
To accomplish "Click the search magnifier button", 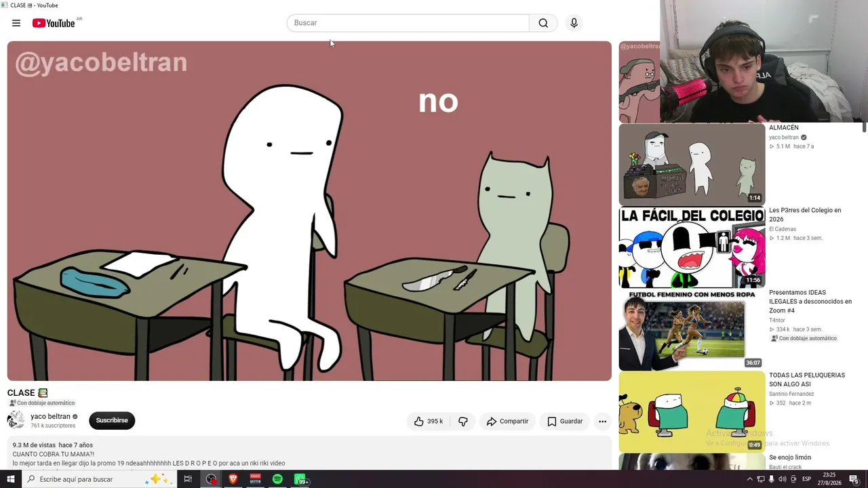I will [x=543, y=23].
